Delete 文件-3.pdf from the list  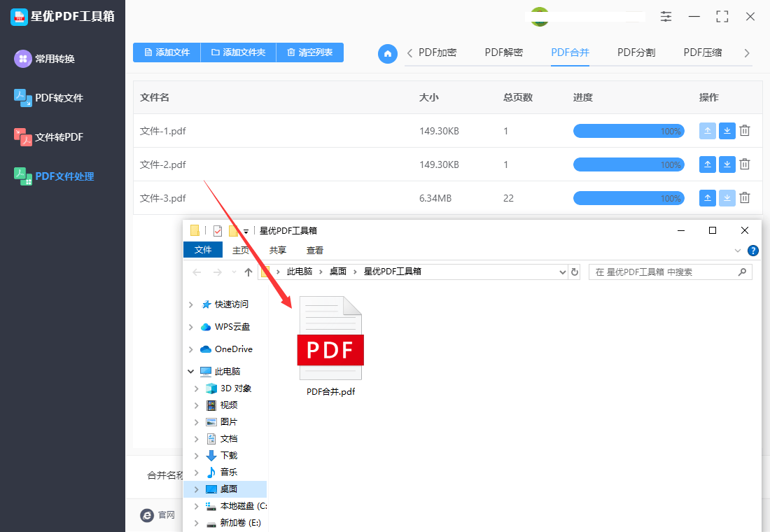pyautogui.click(x=745, y=198)
